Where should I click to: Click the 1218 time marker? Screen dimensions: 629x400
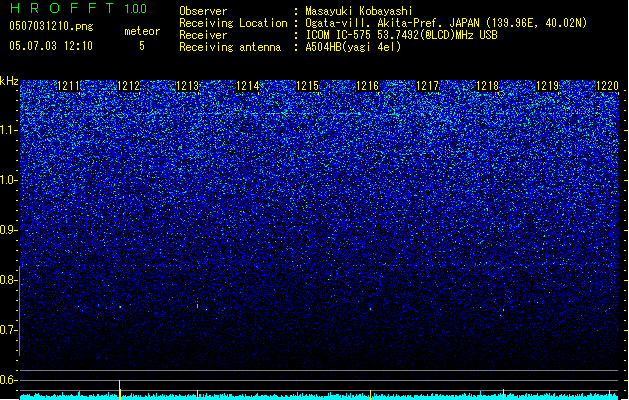[x=487, y=86]
